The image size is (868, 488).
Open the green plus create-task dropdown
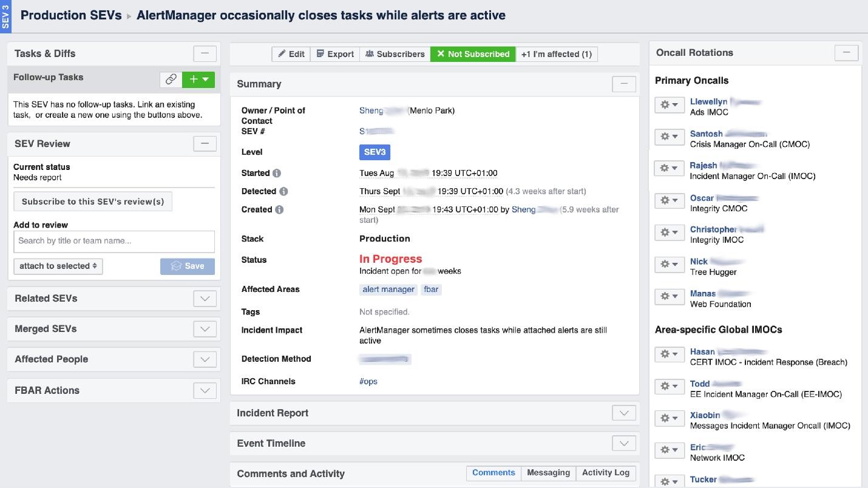pyautogui.click(x=198, y=79)
